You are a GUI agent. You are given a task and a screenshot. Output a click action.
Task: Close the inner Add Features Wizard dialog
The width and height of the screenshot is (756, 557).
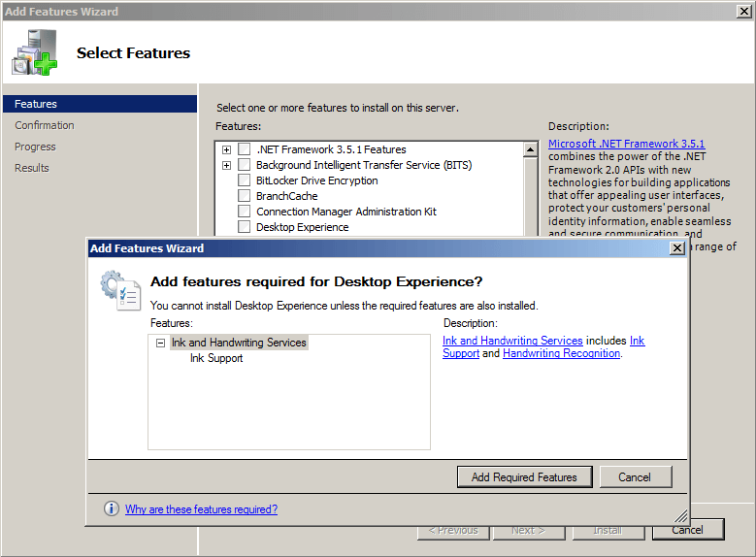[676, 248]
